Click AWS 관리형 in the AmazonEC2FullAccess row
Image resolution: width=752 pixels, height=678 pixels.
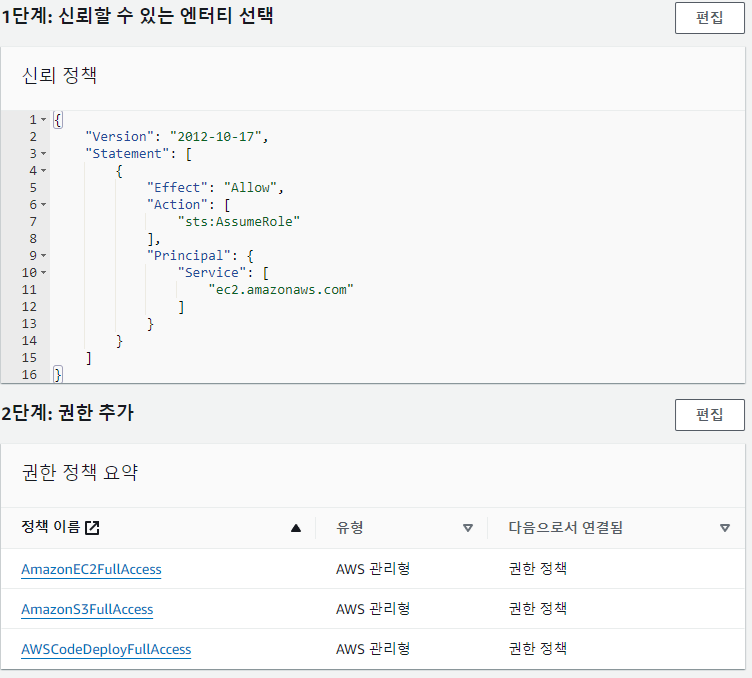(373, 569)
